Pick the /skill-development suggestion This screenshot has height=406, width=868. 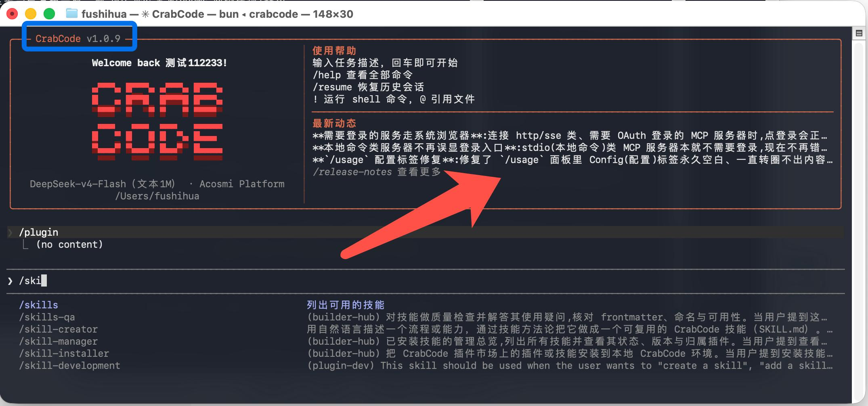pos(69,366)
